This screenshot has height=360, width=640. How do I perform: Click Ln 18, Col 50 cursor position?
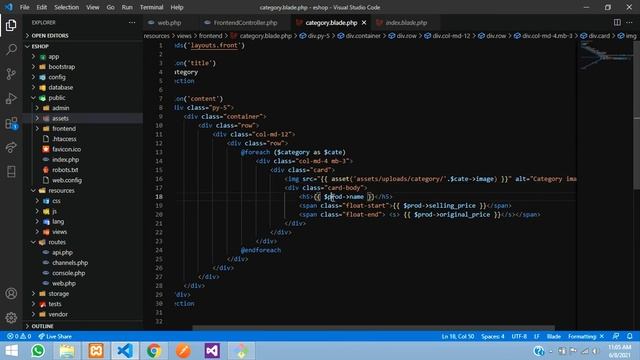pos(458,336)
